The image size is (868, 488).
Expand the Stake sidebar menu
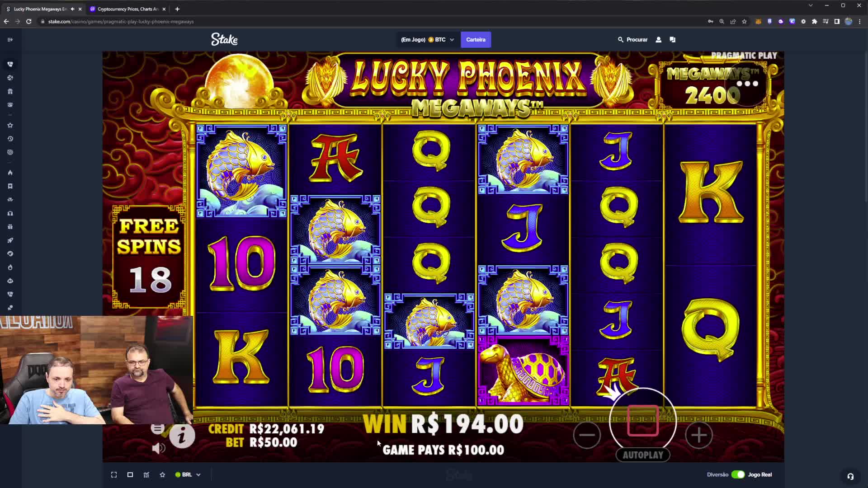coord(10,40)
